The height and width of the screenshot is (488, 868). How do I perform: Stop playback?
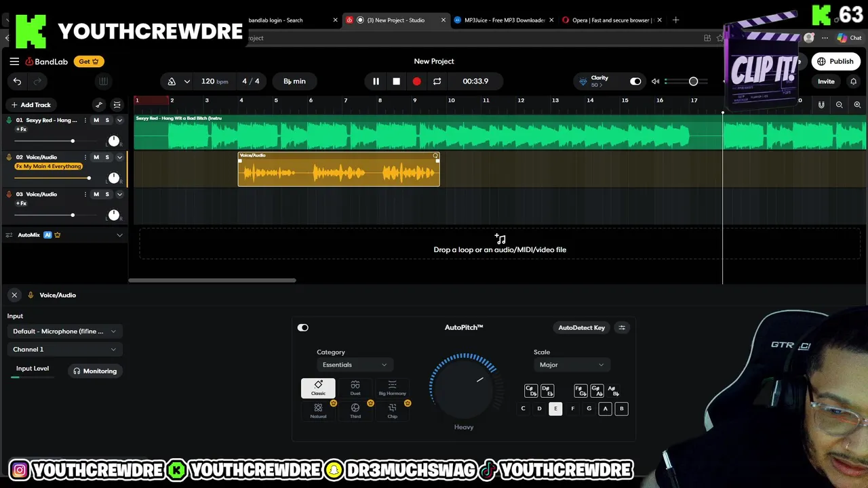coord(396,81)
